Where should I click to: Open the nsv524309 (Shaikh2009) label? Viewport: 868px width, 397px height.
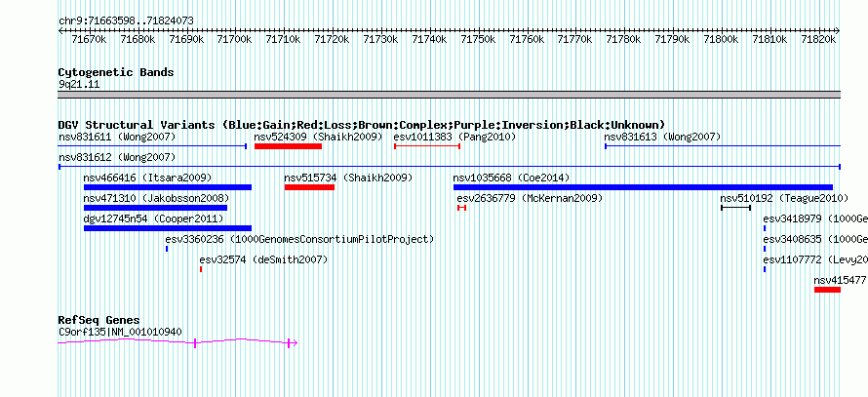[x=318, y=137]
